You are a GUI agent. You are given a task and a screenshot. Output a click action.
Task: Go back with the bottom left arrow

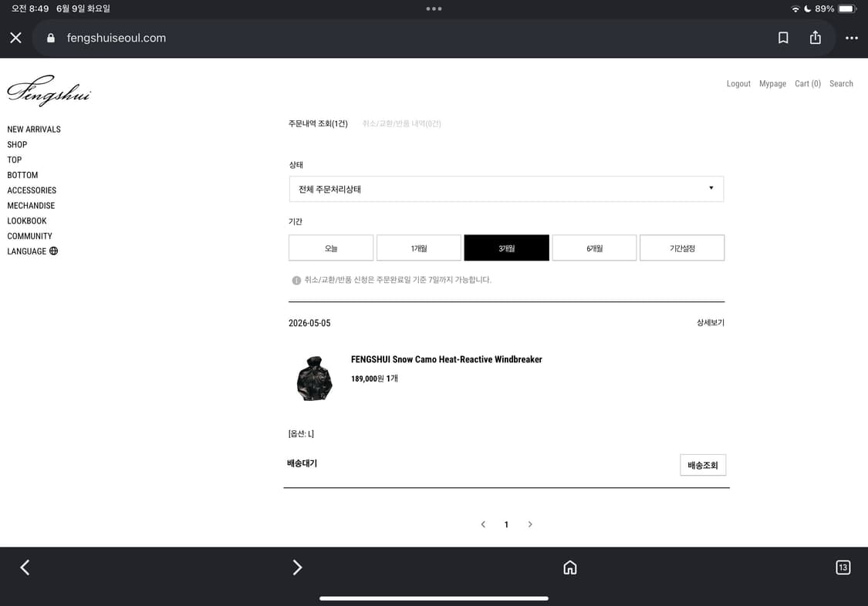(25, 567)
